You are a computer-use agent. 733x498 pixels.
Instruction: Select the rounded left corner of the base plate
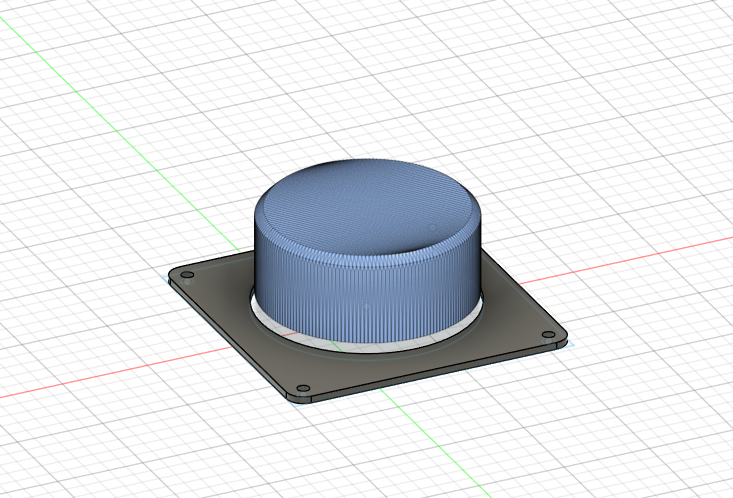(170, 278)
